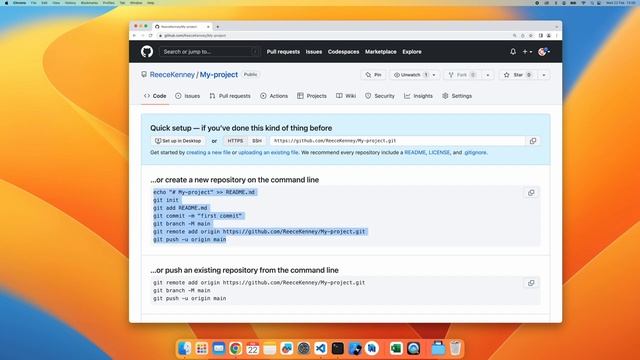The width and height of the screenshot is (640, 360).
Task: Reload the page
Action: [150, 36]
